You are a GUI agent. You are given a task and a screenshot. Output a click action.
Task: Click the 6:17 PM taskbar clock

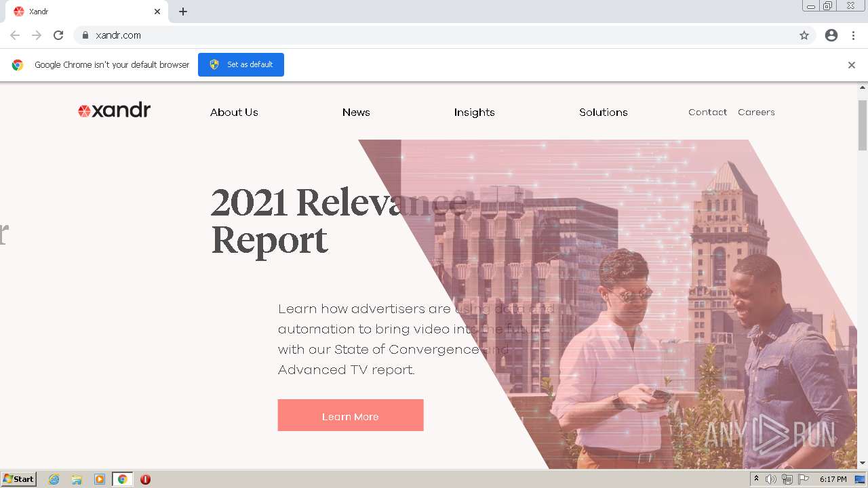(x=833, y=479)
